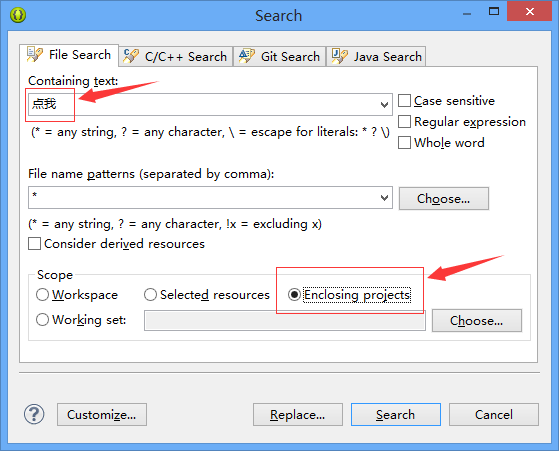Click the Eclipse icon in title bar

click(18, 15)
